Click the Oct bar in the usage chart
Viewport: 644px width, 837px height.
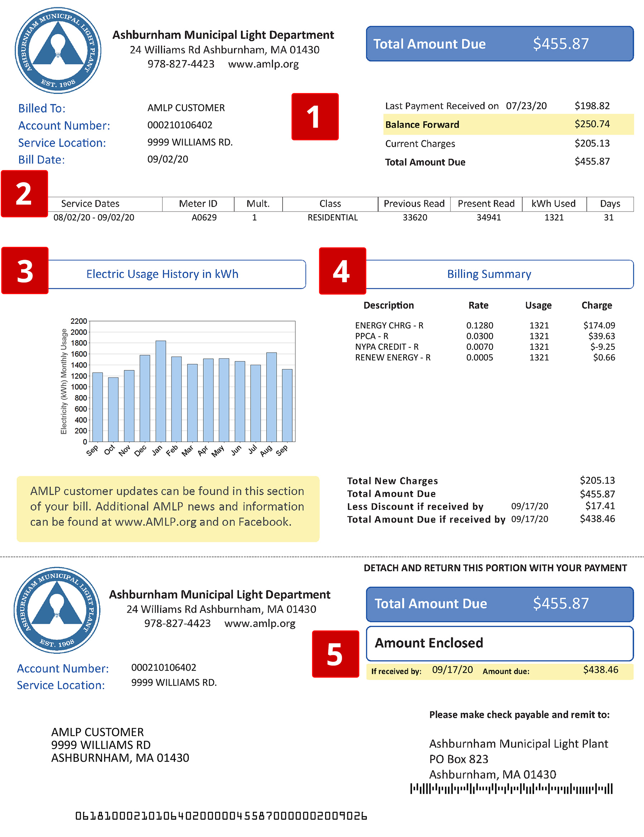tap(113, 409)
